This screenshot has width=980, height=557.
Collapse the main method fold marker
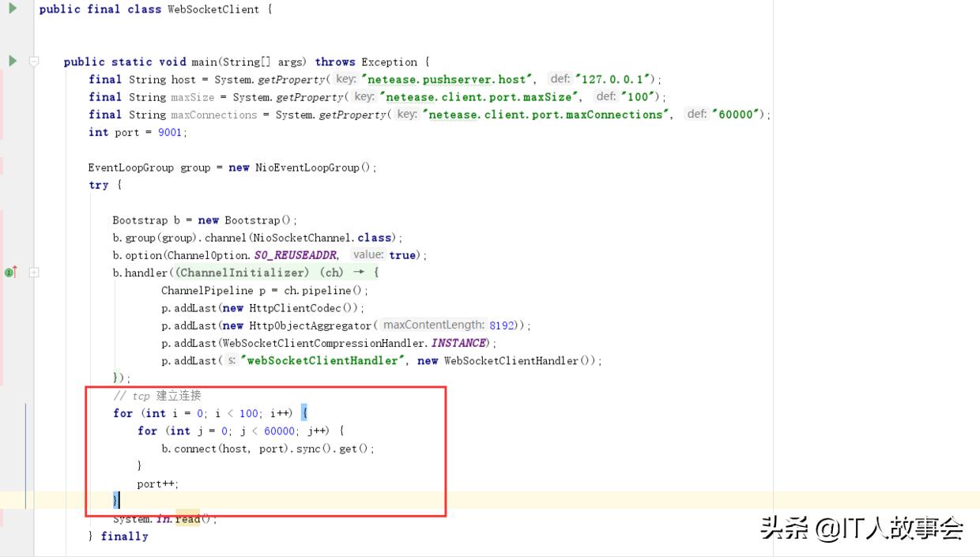coord(34,62)
